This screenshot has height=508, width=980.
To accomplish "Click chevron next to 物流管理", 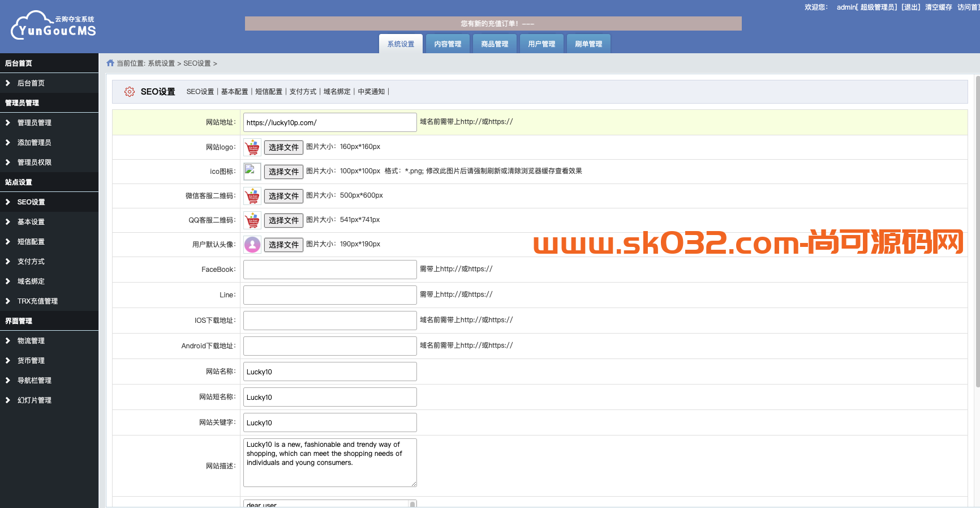I will [x=7, y=340].
